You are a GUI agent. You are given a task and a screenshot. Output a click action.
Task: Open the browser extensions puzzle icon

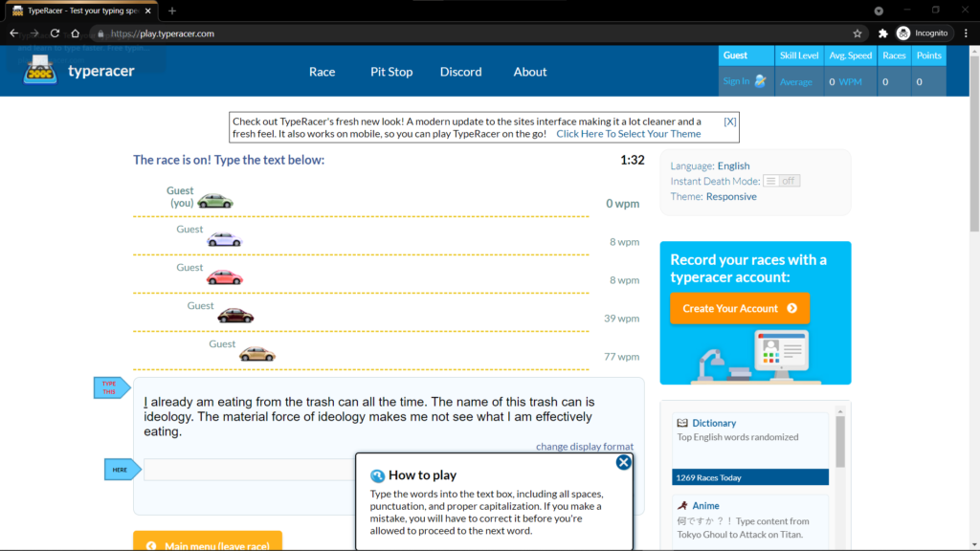882,33
